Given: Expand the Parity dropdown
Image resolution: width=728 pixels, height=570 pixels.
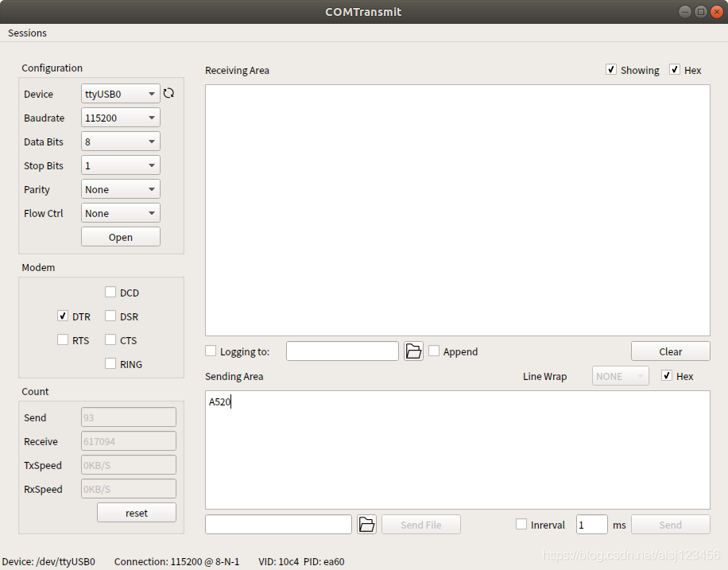Looking at the screenshot, I should (120, 189).
